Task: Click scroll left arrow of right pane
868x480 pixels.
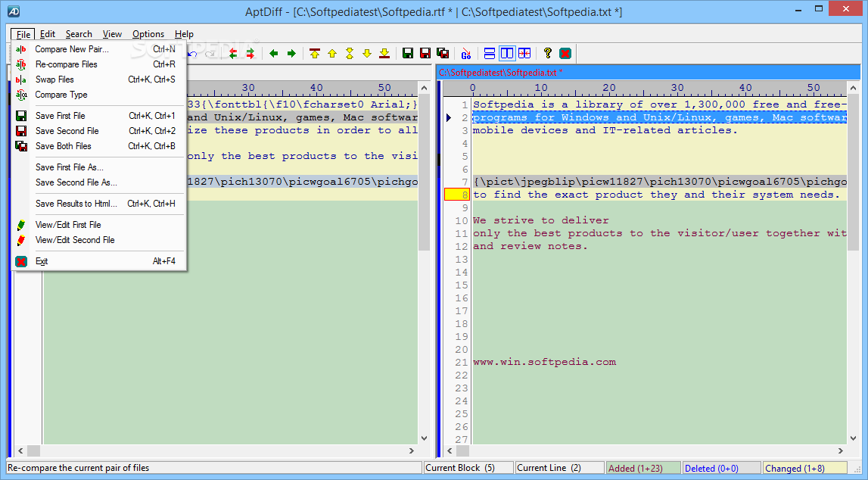Action: 450,450
